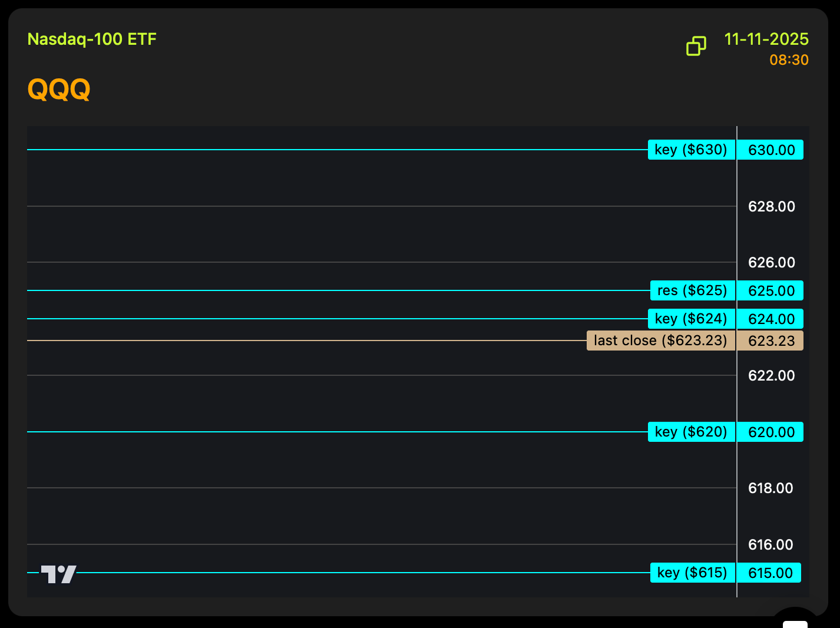This screenshot has width=840, height=628.
Task: Select the last close ($623.23) label
Action: coord(660,341)
